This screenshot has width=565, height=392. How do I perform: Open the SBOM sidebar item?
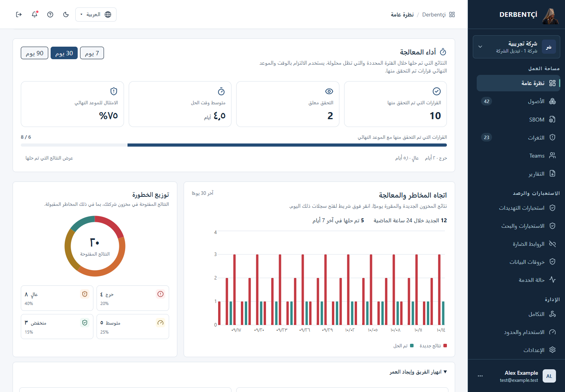point(518,120)
